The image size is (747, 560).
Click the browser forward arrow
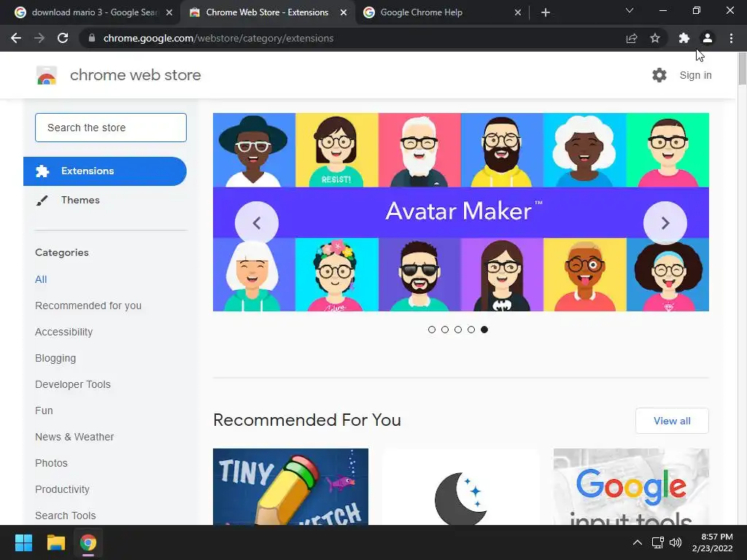click(39, 38)
